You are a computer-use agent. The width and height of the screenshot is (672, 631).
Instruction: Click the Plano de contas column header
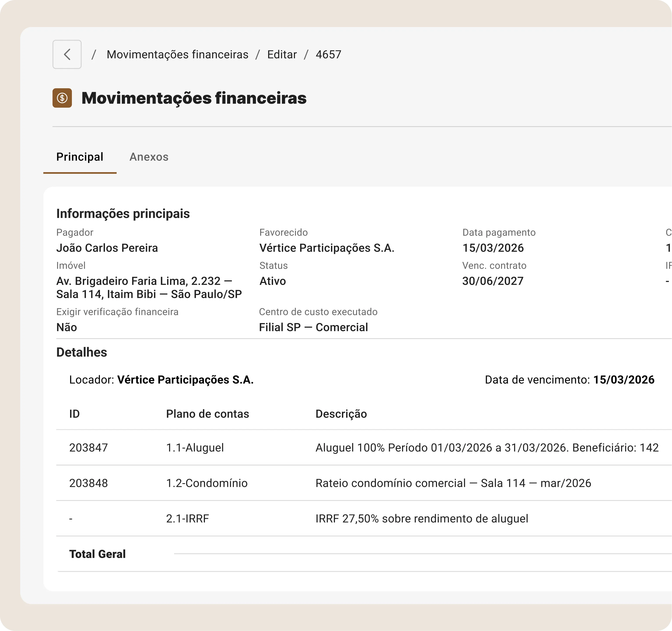click(208, 414)
